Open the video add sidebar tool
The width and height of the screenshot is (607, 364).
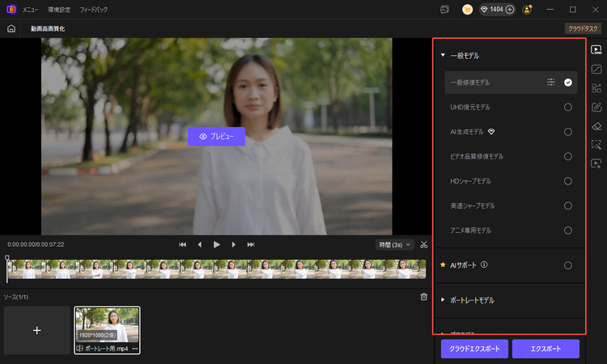coord(596,163)
